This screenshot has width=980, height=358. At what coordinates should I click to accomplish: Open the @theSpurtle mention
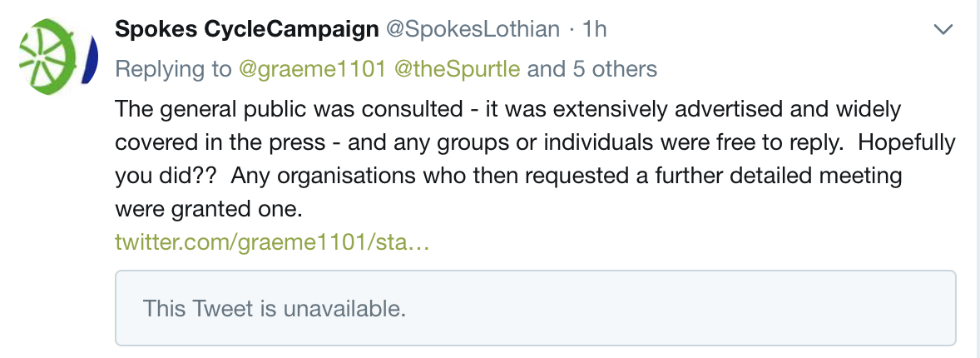tap(457, 69)
